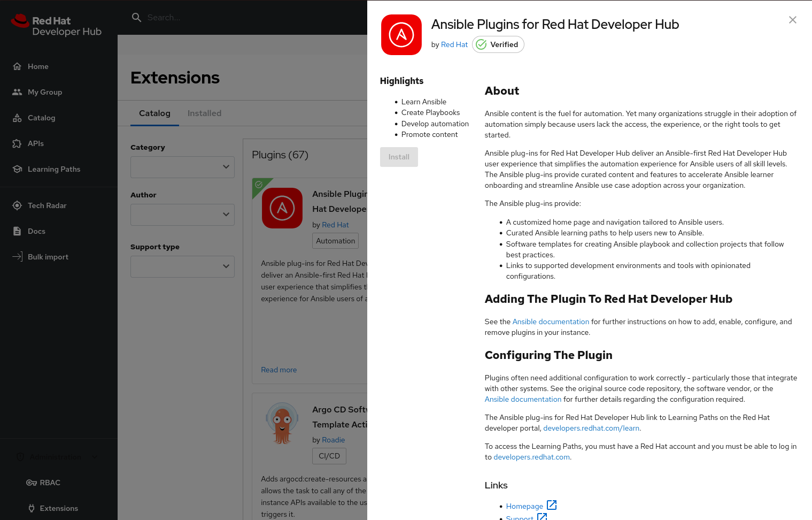Viewport: 812px width, 520px height.
Task: Click the Learn Ansible highlight item
Action: click(424, 102)
